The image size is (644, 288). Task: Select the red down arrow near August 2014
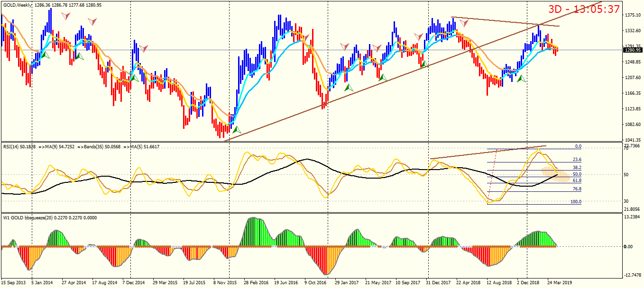[92, 21]
